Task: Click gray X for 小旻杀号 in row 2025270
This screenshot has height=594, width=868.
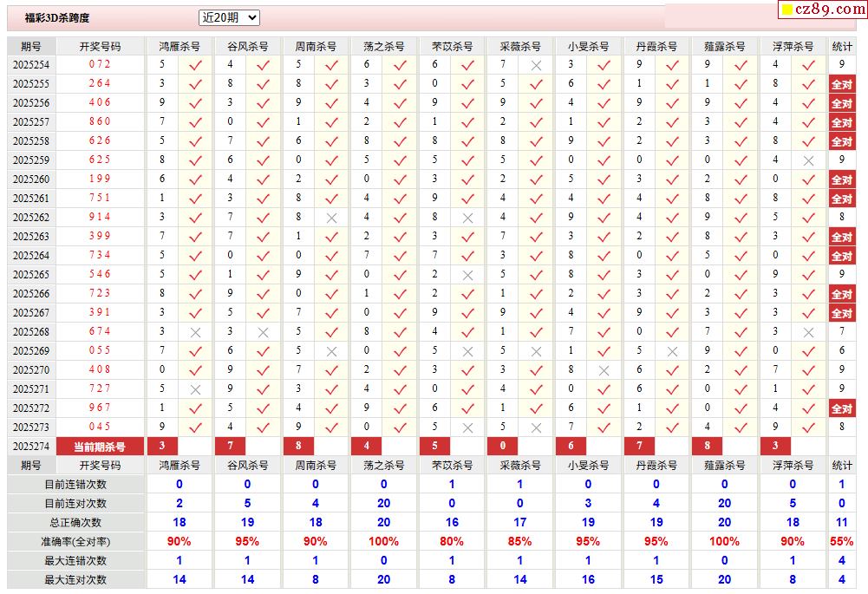Action: (x=604, y=370)
